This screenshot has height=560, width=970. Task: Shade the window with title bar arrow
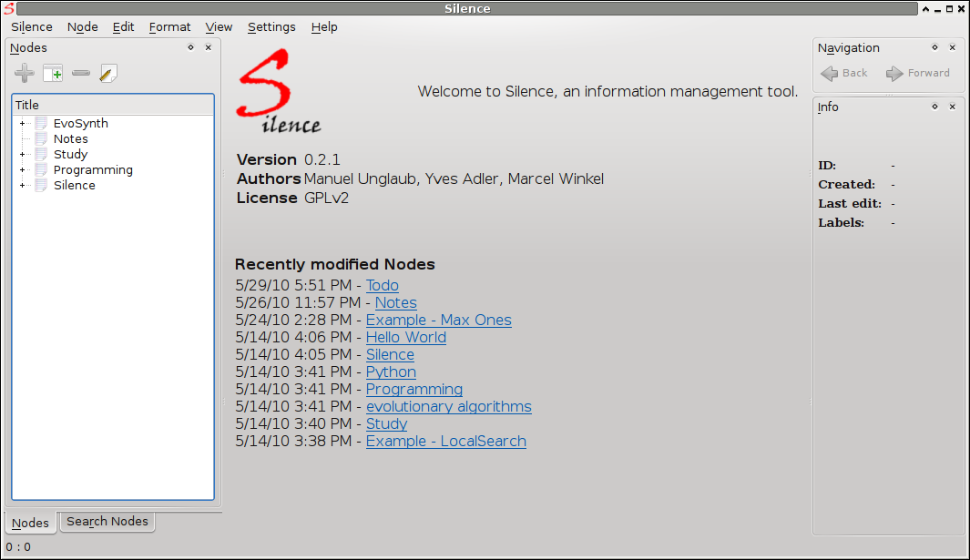coord(925,9)
